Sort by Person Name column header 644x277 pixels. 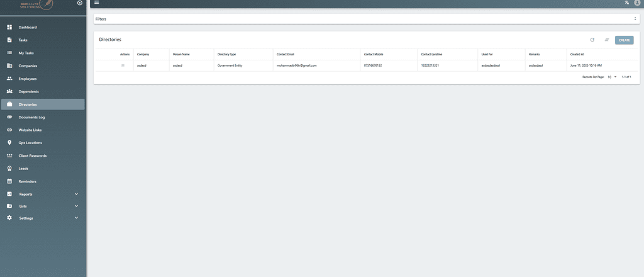[x=181, y=54]
